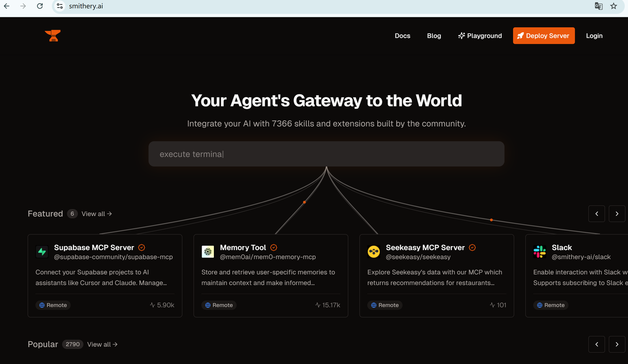Viewport: 628px width, 364px height.
Task: Show previous Featured servers with left chevron
Action: (x=597, y=214)
